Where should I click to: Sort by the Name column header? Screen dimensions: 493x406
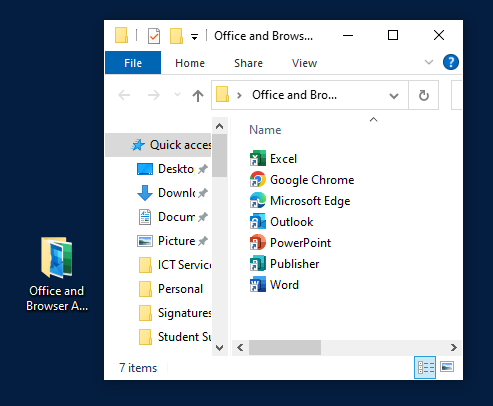tap(265, 130)
